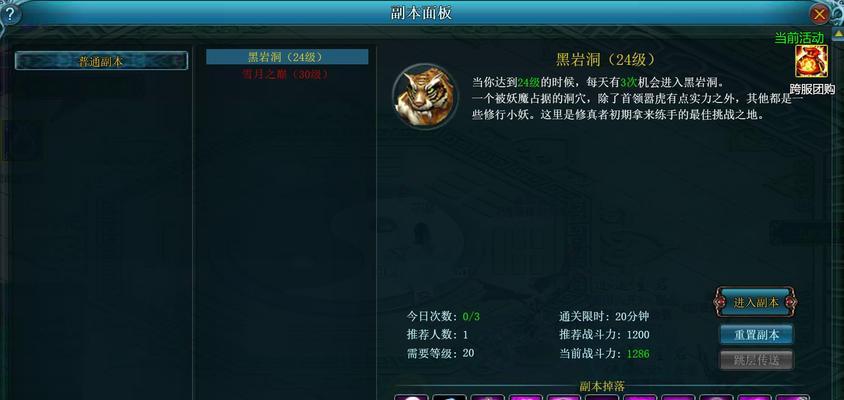This screenshot has width=844, height=400.
Task: Click the tiger boss portrait
Action: (425, 97)
